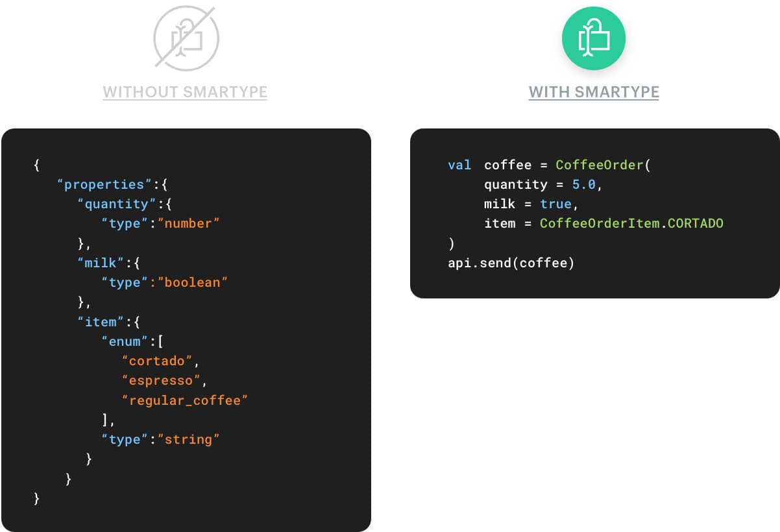
Task: Select the "milk" key in JSON
Action: (101, 263)
